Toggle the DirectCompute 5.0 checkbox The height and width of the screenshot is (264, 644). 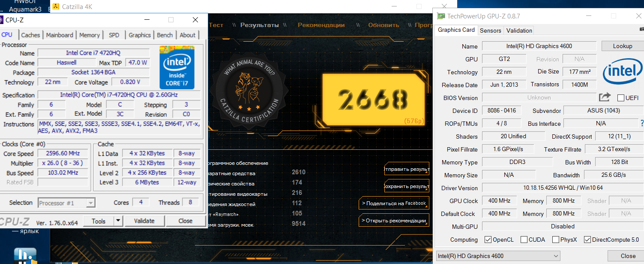pos(587,240)
